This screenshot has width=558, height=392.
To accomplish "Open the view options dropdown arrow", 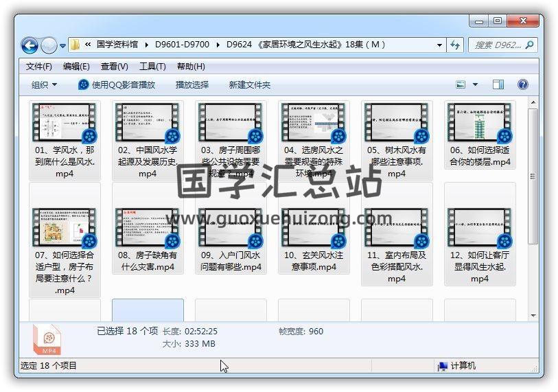I will point(475,84).
